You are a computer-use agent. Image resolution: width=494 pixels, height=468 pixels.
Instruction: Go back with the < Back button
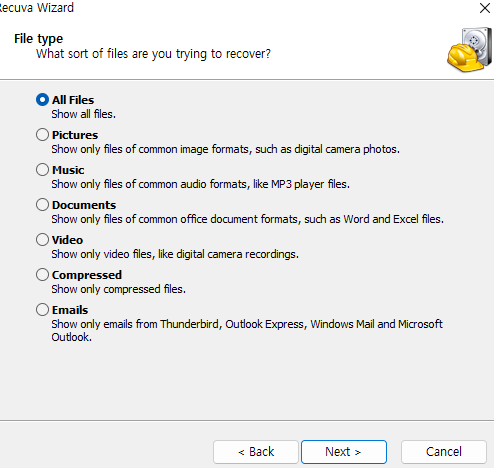(256, 452)
